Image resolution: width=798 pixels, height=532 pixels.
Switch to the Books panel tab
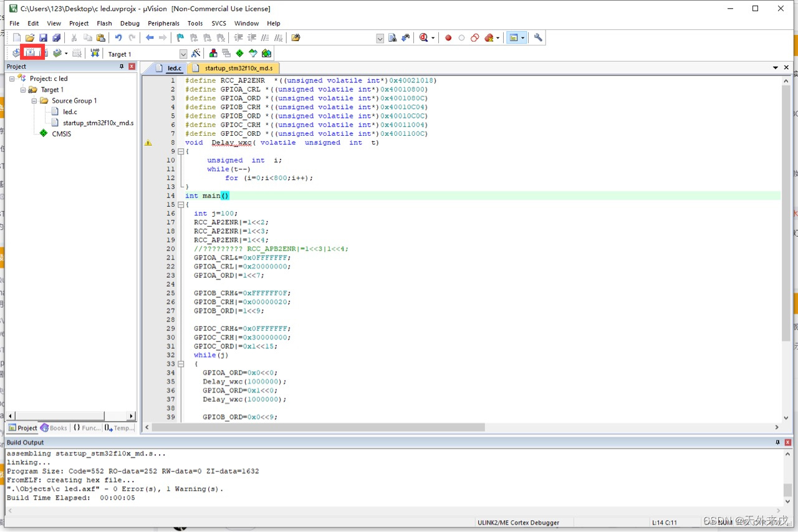(x=54, y=428)
